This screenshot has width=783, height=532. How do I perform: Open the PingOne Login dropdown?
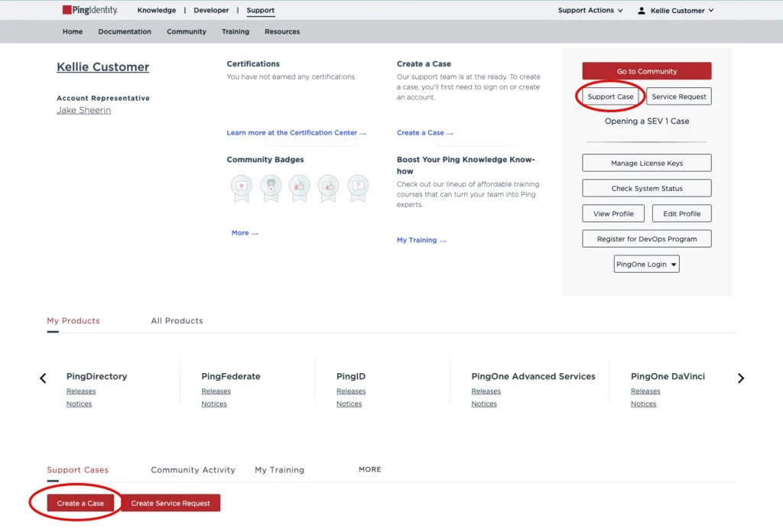coord(646,264)
